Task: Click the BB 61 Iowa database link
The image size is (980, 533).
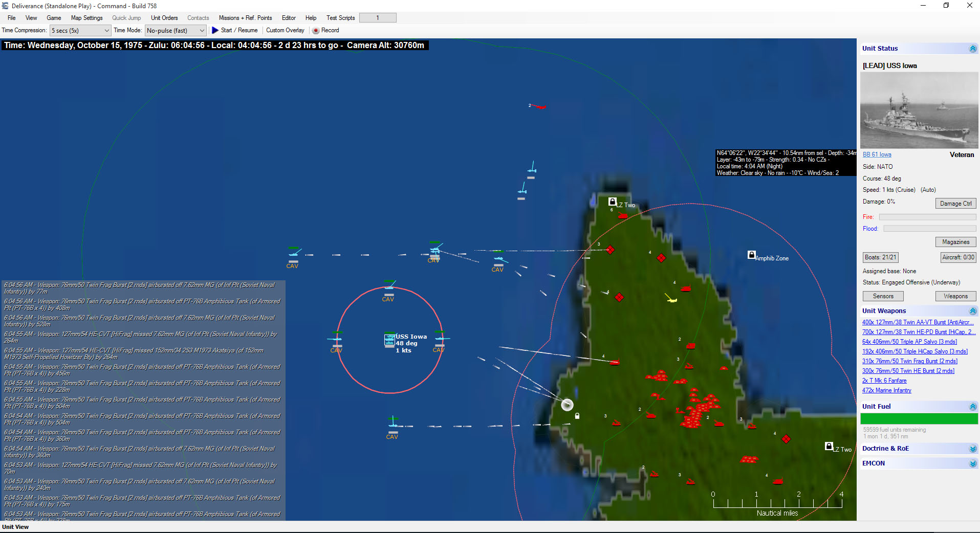Action: (876, 154)
